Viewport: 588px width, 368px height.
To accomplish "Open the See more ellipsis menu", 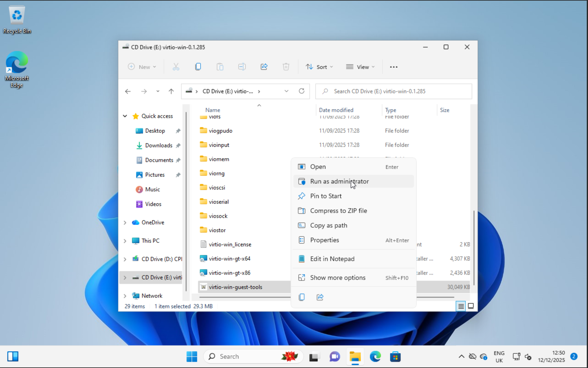I will pos(394,67).
